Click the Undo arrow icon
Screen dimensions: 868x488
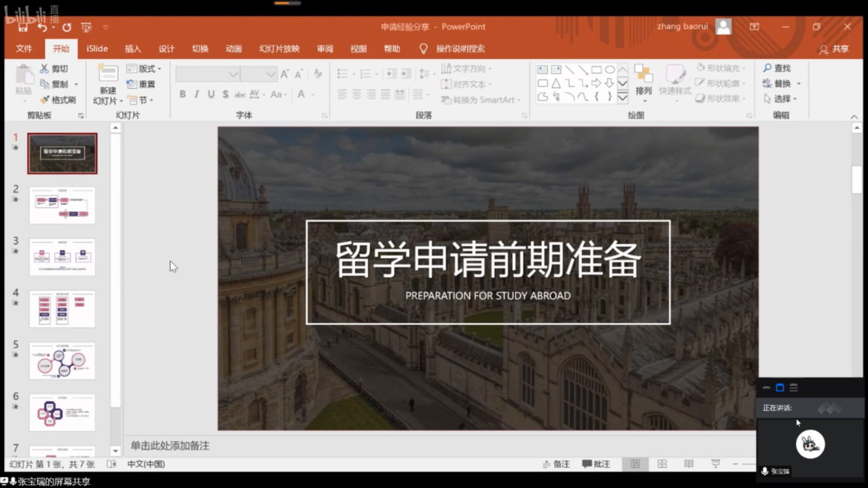(42, 27)
